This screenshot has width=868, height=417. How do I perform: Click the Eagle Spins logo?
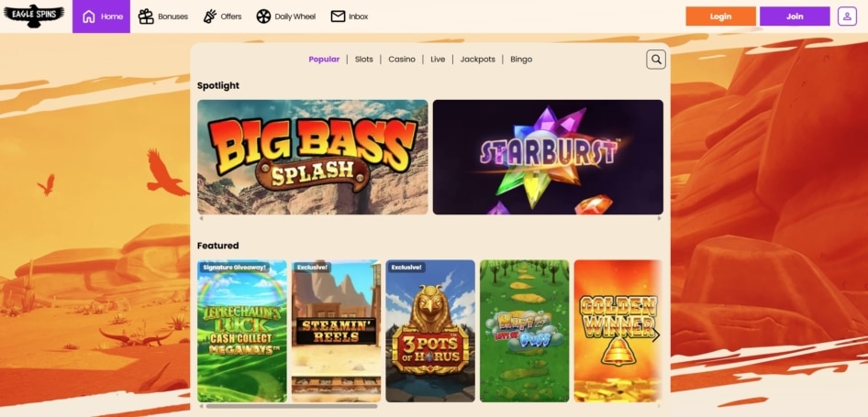click(x=34, y=16)
